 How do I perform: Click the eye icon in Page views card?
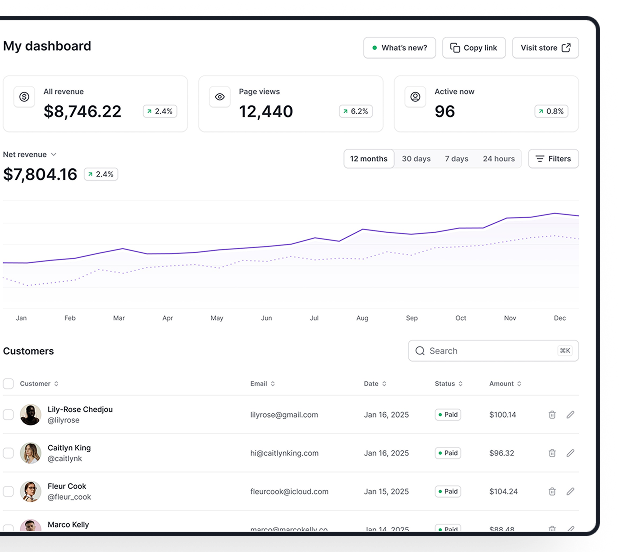point(219,97)
